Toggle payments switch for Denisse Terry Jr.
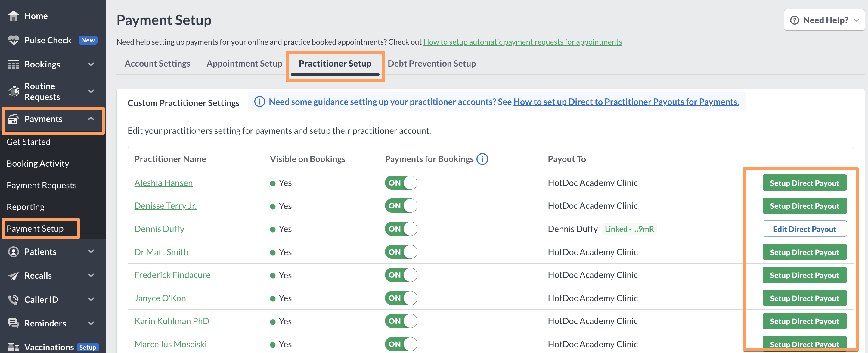This screenshot has width=868, height=353. (x=401, y=206)
